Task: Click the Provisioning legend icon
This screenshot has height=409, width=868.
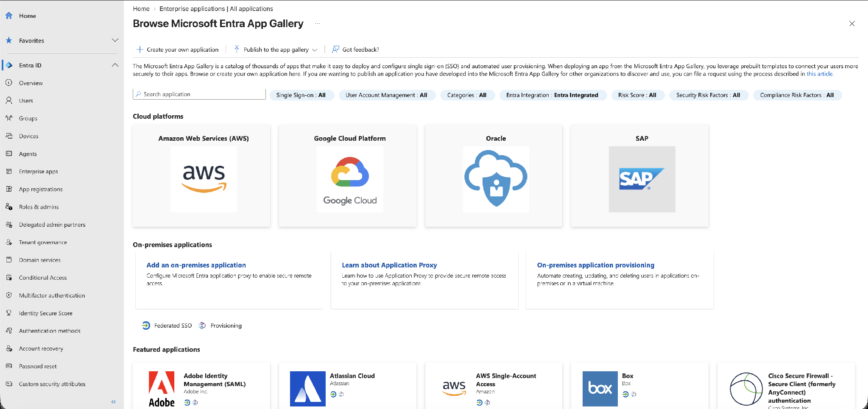Action: tap(202, 326)
